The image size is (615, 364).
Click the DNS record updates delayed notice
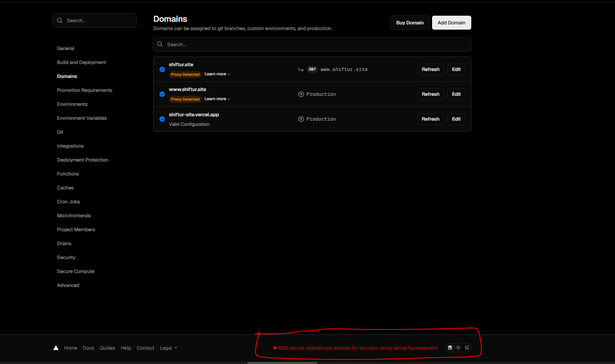(x=358, y=348)
